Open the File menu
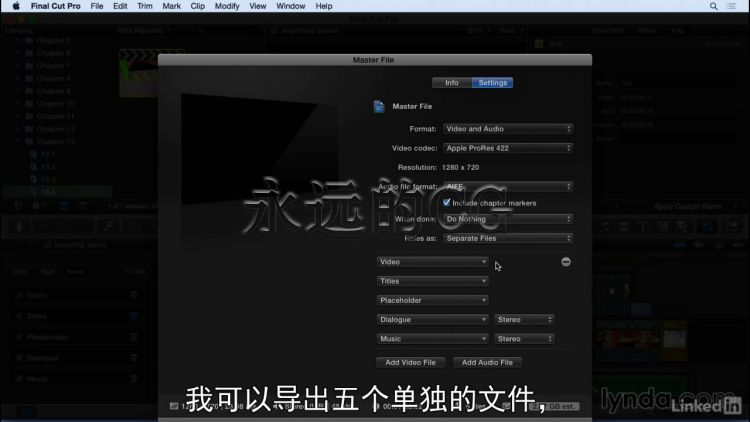Screen dimensions: 750x422 tap(97, 6)
